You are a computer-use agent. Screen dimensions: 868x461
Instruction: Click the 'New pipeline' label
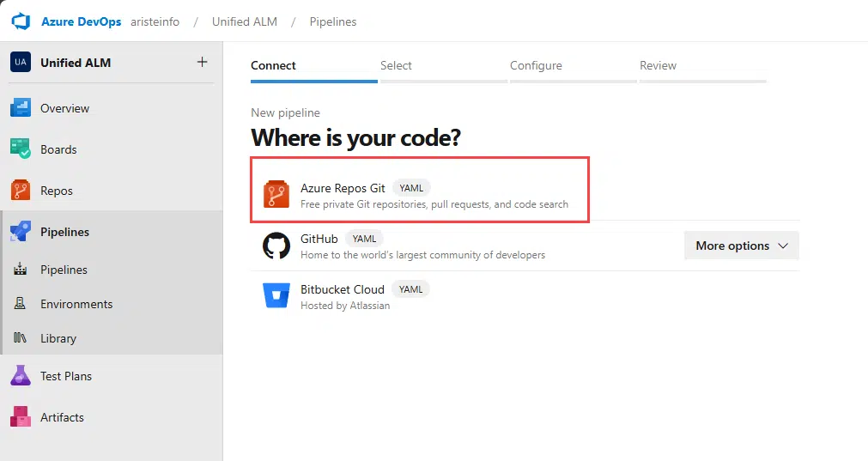coord(285,112)
